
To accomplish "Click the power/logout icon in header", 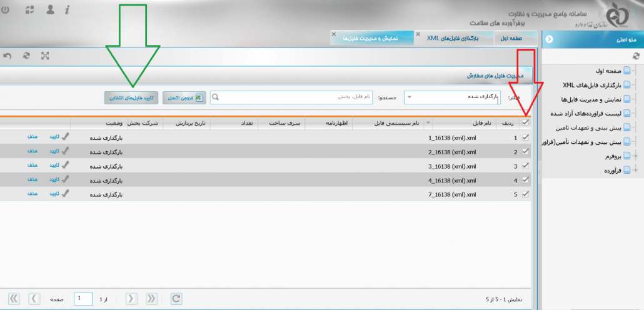I will (6, 11).
